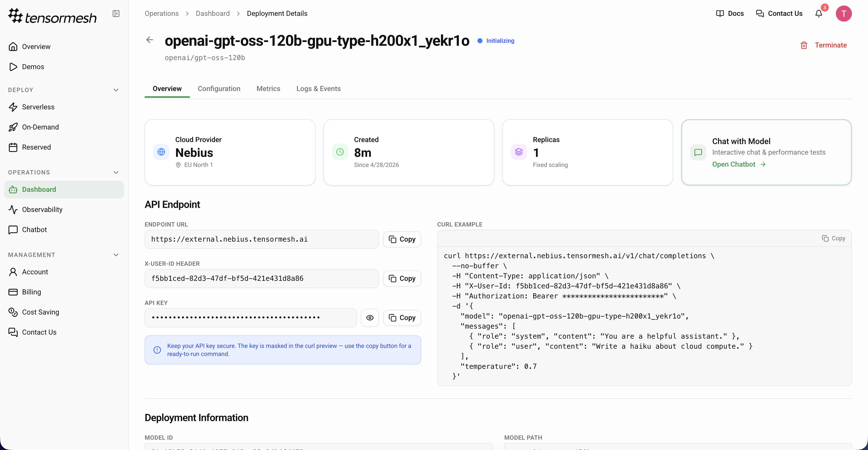Open the Cost Saving page
The width and height of the screenshot is (868, 450).
coord(64,312)
